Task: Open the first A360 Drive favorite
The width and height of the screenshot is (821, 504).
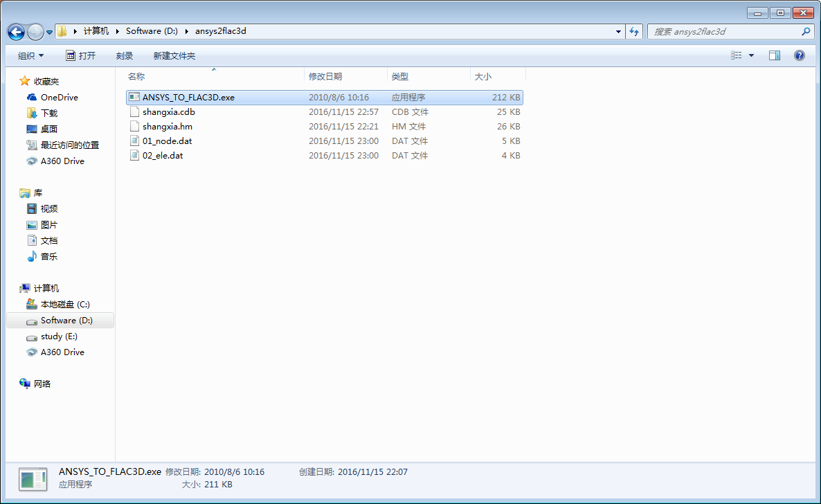Action: [62, 161]
